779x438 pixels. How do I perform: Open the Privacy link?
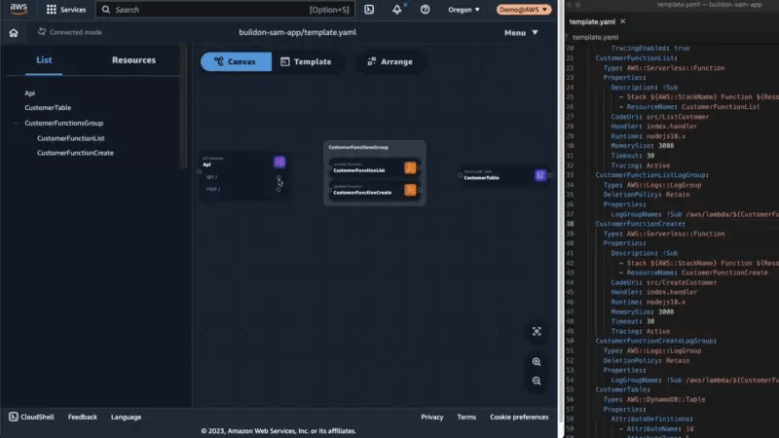tap(432, 417)
